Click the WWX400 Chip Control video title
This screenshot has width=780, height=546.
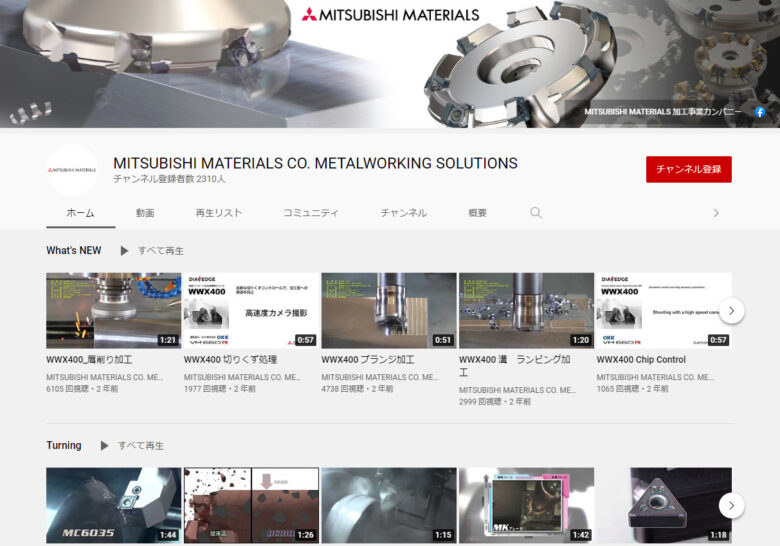coord(641,360)
